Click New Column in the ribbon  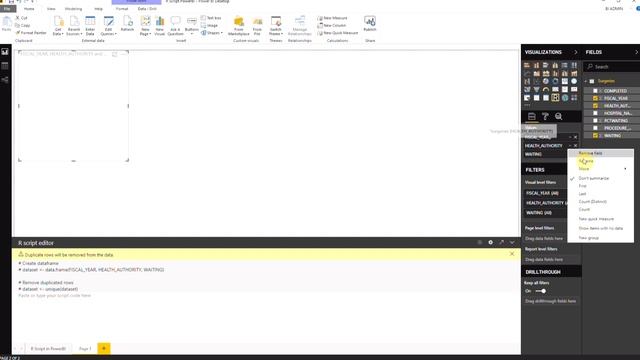332,25
